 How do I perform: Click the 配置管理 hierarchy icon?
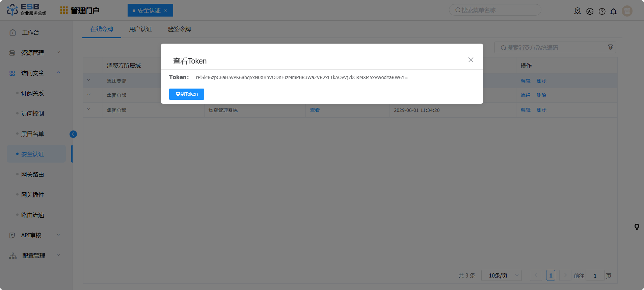[13, 256]
